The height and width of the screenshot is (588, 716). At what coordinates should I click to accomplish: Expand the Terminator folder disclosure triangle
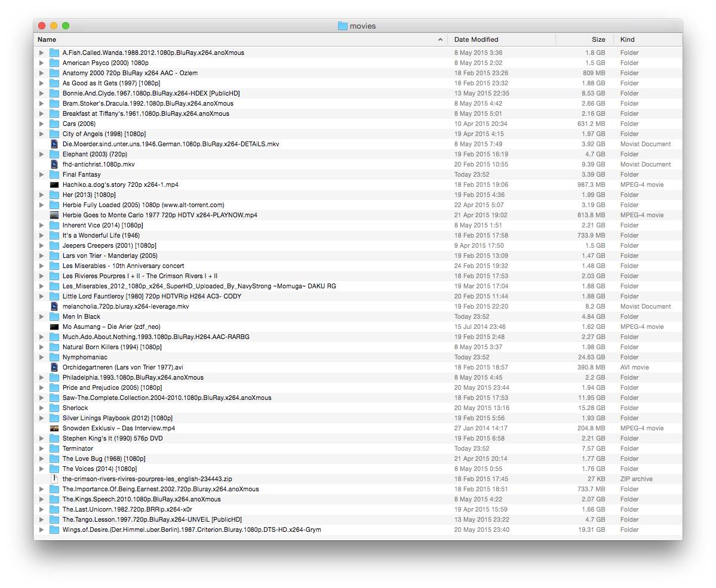click(41, 448)
